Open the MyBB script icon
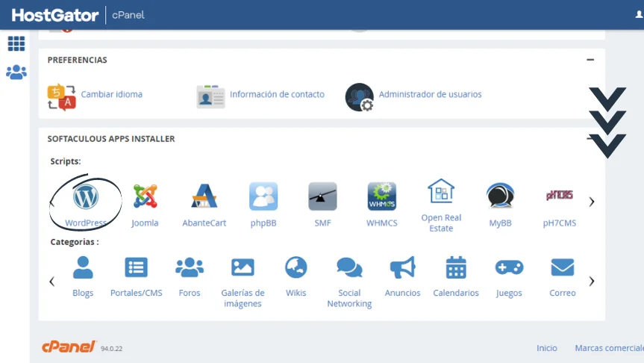 pos(500,196)
